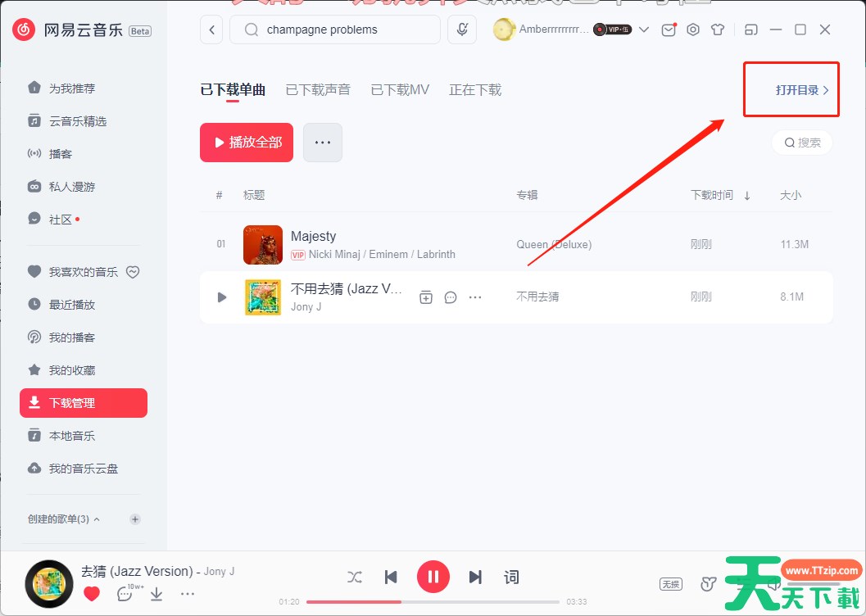Viewport: 866px width, 616px height.
Task: Toggle shuffle play mode icon
Action: pos(355,577)
